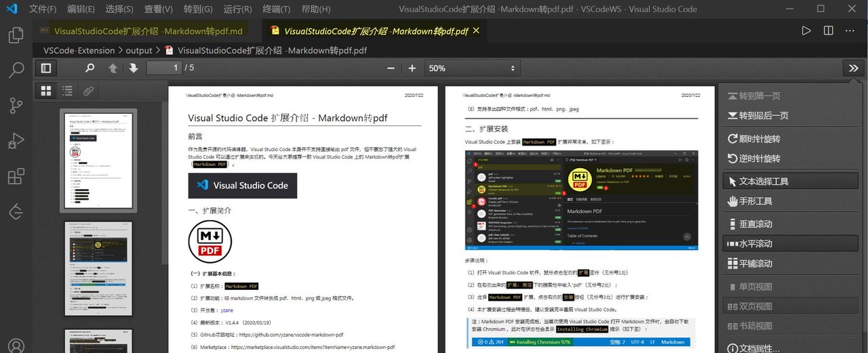
Task: Open the Accounts icon in activity bar
Action: (x=16, y=346)
